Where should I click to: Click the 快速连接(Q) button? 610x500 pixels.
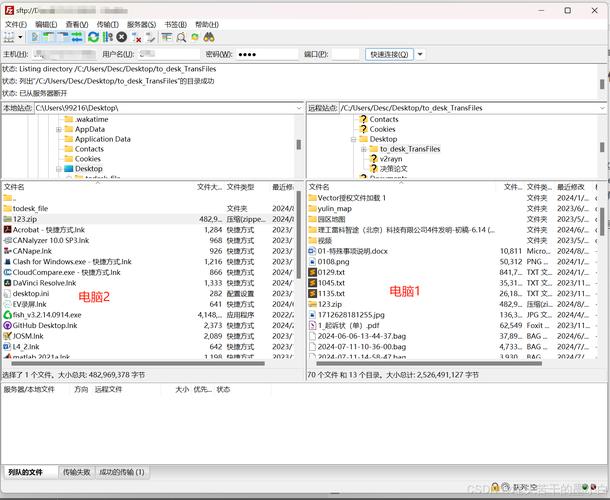coord(389,54)
